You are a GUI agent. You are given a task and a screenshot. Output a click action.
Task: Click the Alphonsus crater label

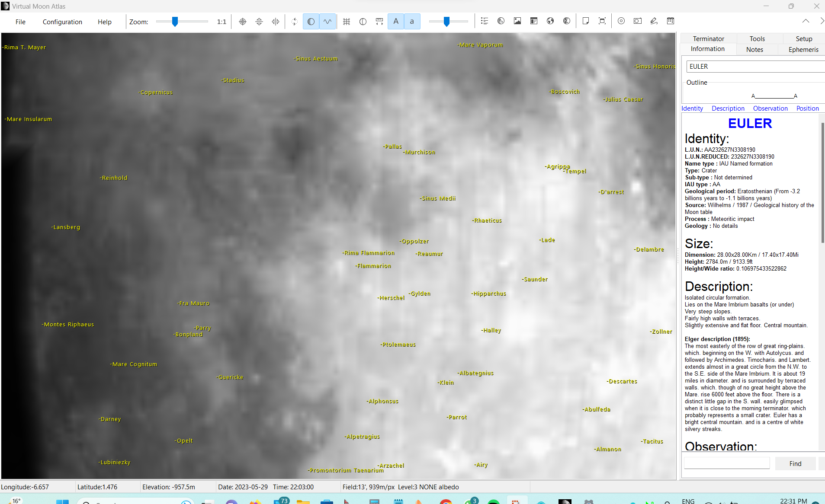point(383,401)
